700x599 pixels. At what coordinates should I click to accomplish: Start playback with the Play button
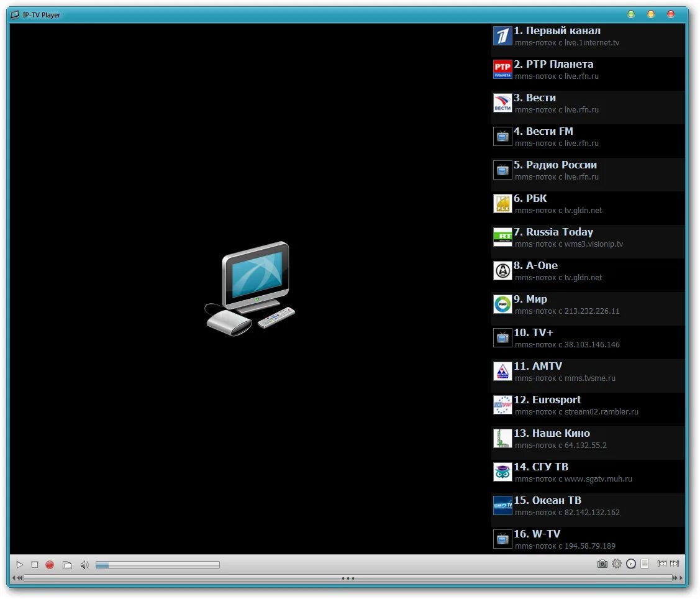coord(19,565)
